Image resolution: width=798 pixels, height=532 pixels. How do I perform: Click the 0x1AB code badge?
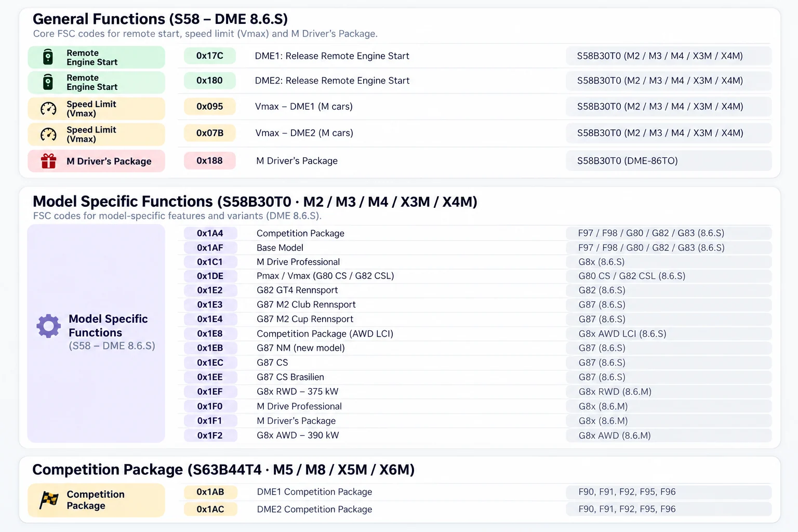click(x=210, y=491)
